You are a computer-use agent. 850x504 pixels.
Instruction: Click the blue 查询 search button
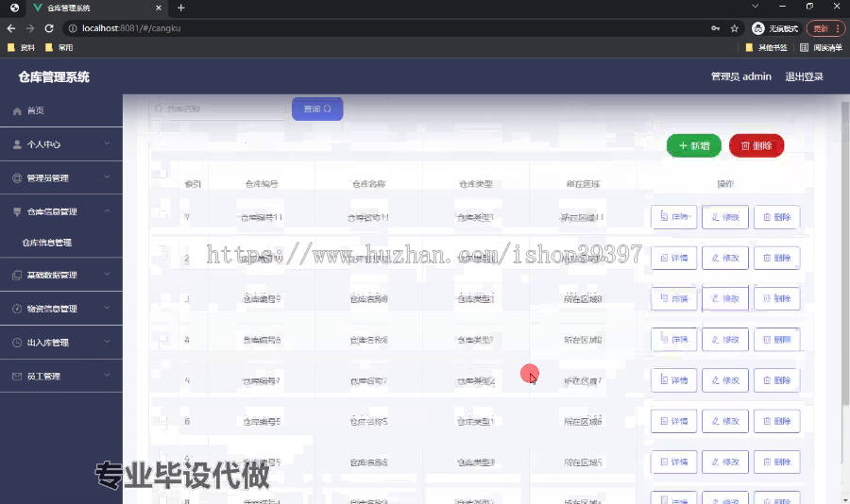click(x=317, y=109)
